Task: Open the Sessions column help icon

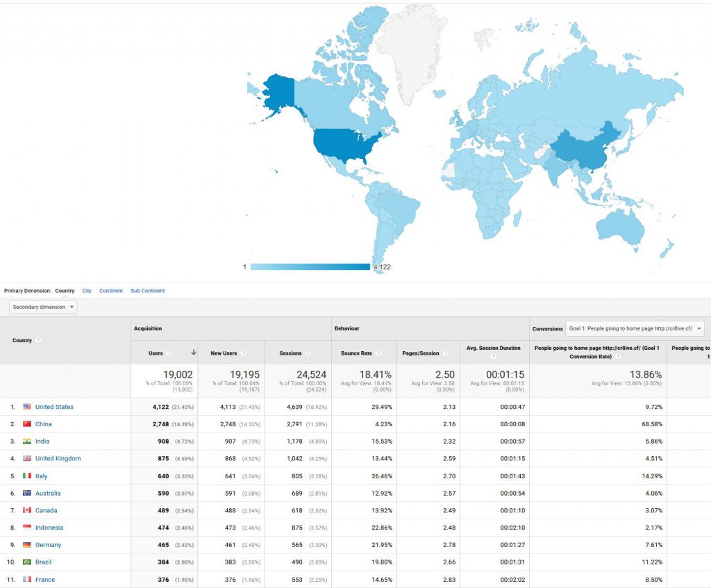Action: 308,353
